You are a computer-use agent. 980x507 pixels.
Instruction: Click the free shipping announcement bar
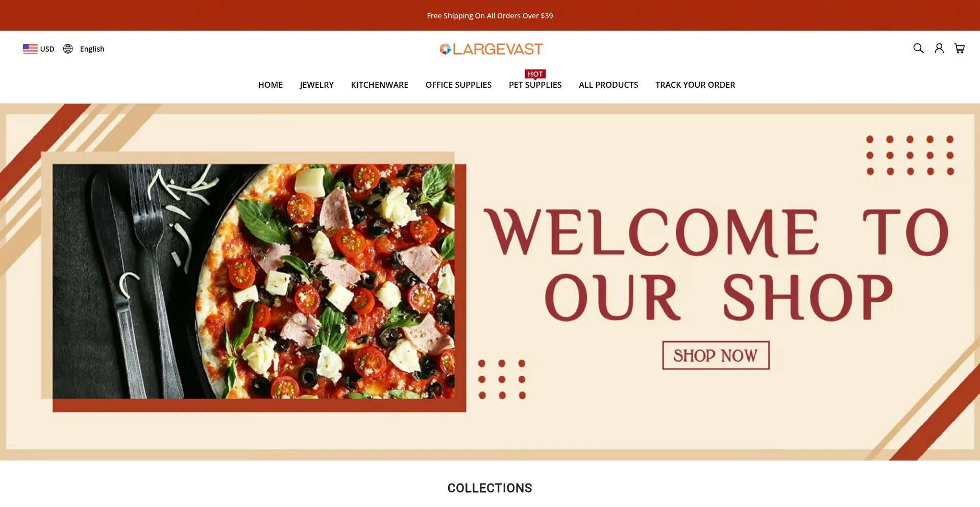490,15
